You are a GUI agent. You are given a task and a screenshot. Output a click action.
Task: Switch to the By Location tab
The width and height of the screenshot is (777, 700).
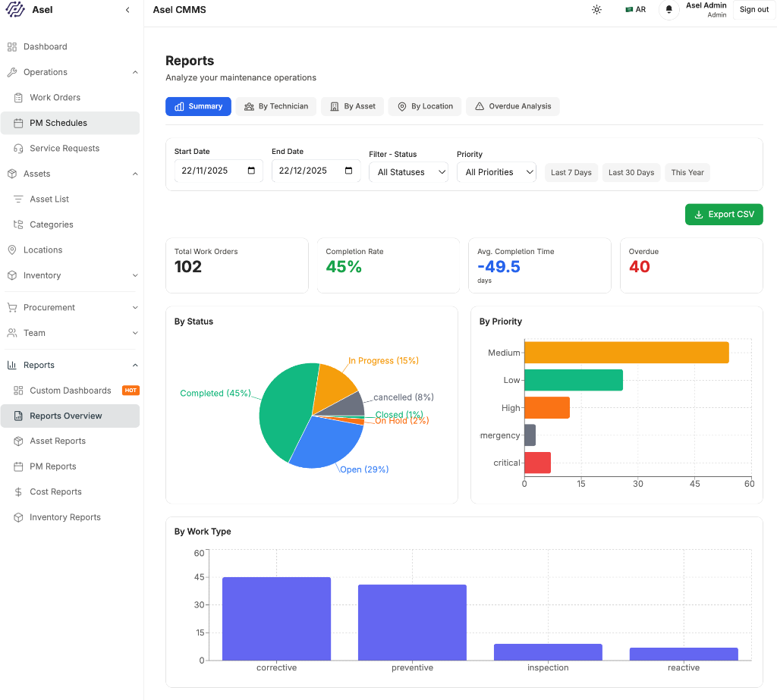click(x=425, y=106)
